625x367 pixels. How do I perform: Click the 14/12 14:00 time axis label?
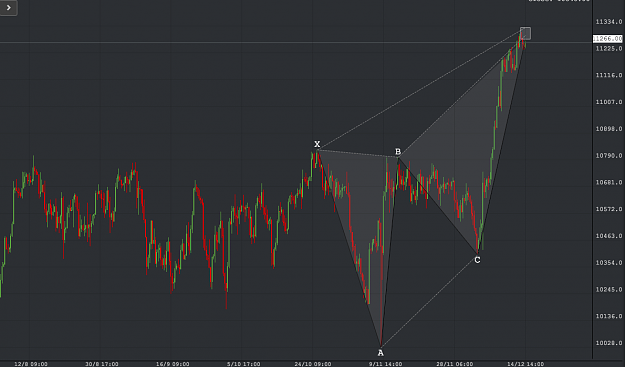click(525, 364)
